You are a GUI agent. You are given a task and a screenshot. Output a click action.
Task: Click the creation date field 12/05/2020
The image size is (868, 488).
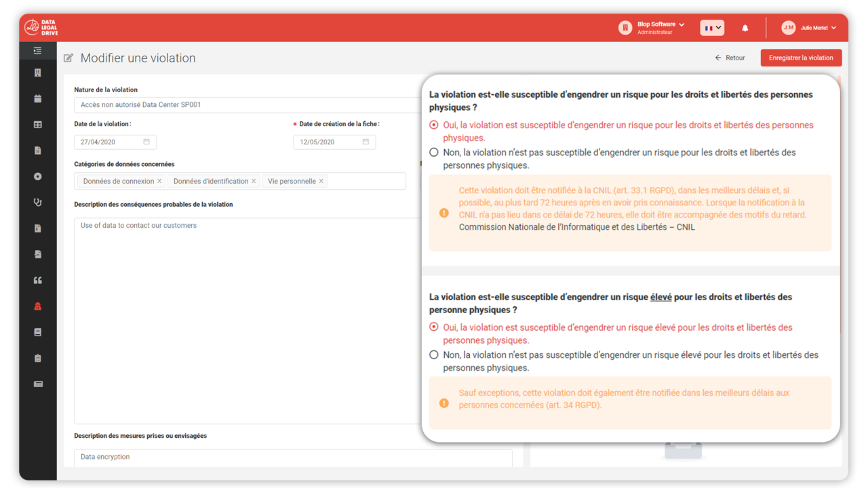coord(334,142)
